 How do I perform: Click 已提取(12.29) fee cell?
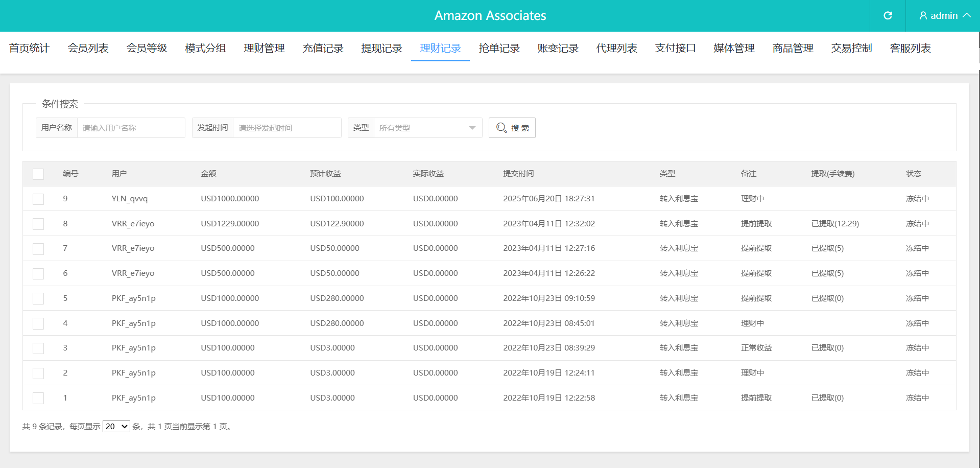(x=835, y=224)
